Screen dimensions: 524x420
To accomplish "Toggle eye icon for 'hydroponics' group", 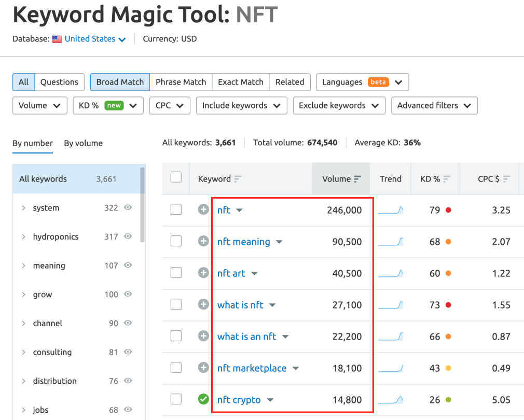I will [x=128, y=236].
